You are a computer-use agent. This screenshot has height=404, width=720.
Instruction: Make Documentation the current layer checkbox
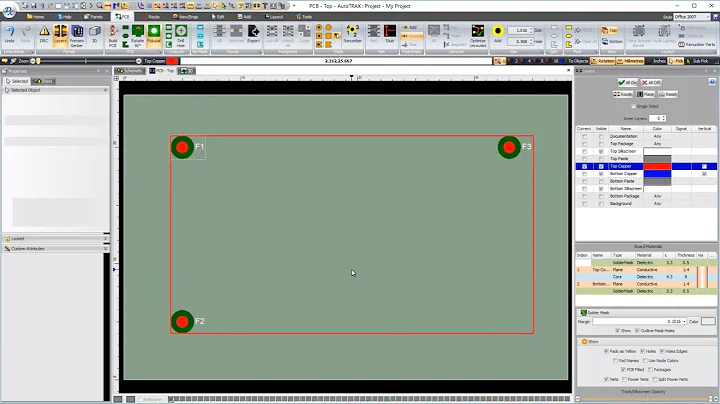tap(585, 137)
